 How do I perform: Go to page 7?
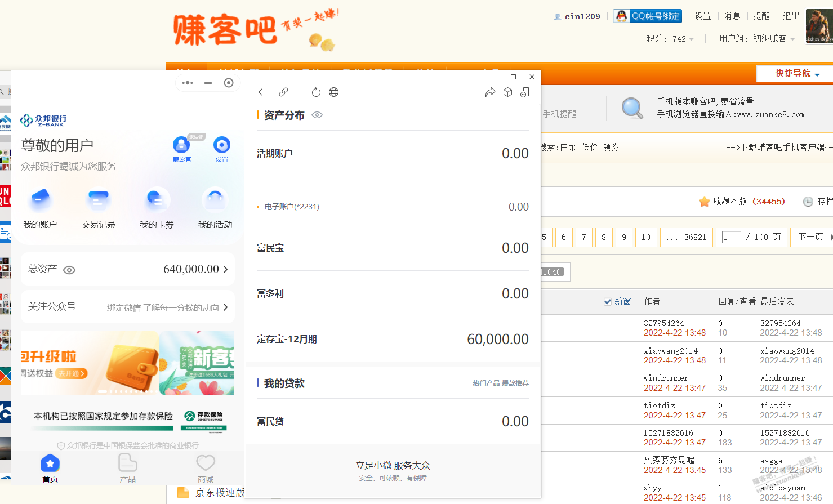(x=584, y=237)
